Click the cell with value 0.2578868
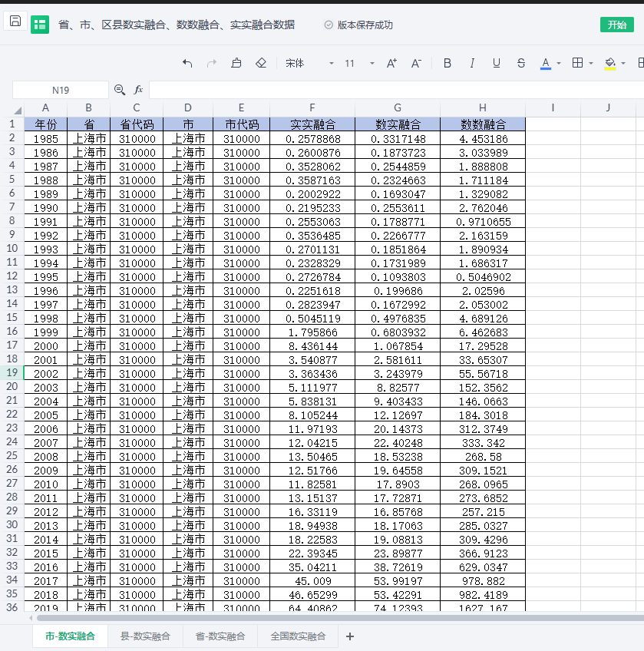 tap(312, 139)
